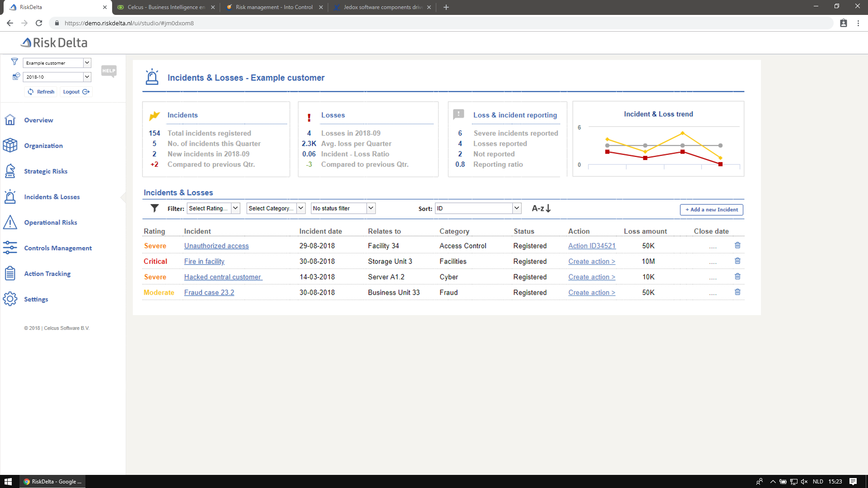Click Create action for Fire in facility
Screen dimensions: 868x488
point(592,261)
